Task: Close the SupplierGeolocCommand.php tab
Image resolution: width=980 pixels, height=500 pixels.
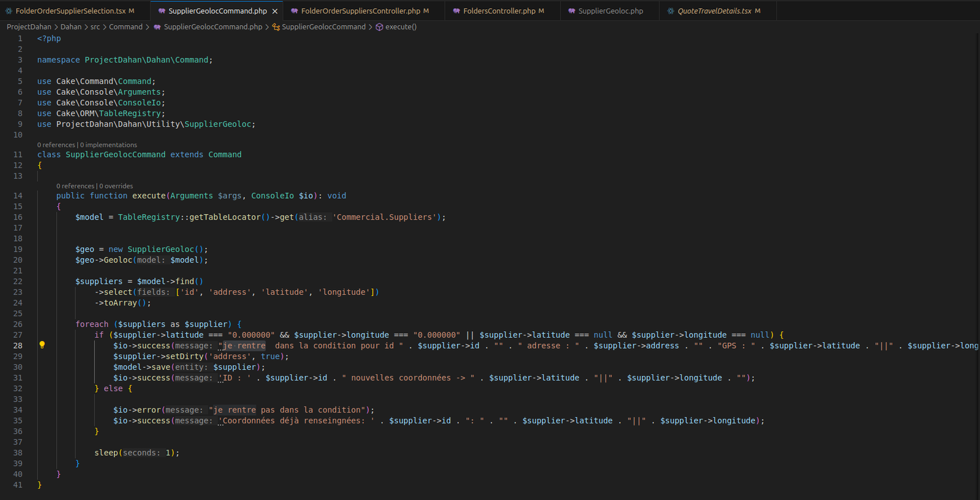Action: pos(275,11)
